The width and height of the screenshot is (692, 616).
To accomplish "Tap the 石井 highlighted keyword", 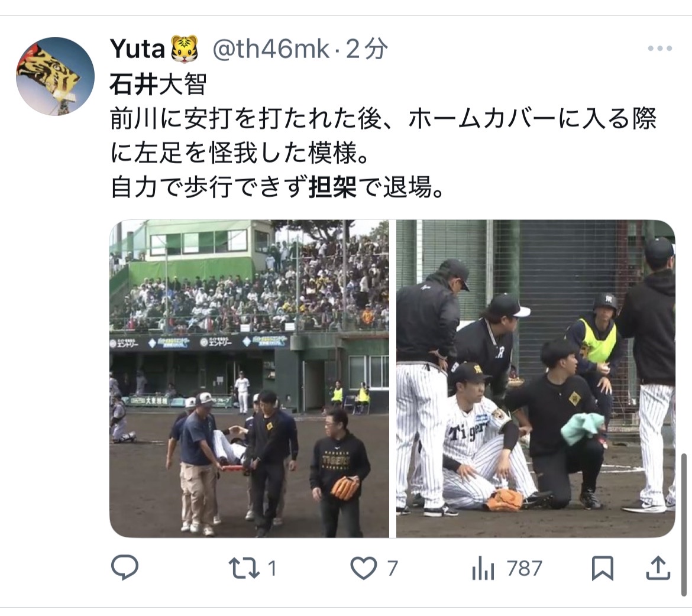I will (x=134, y=84).
